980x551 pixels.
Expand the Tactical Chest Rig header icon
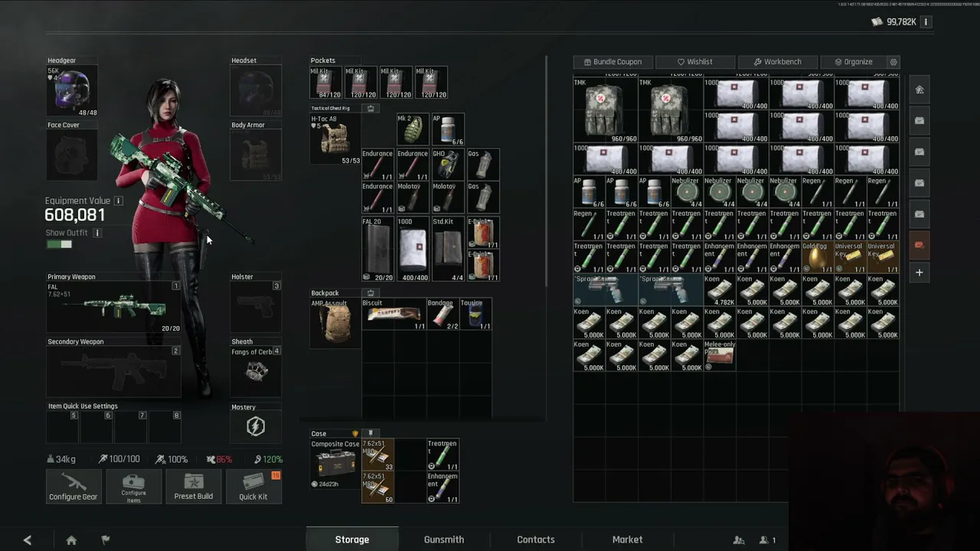pyautogui.click(x=371, y=108)
